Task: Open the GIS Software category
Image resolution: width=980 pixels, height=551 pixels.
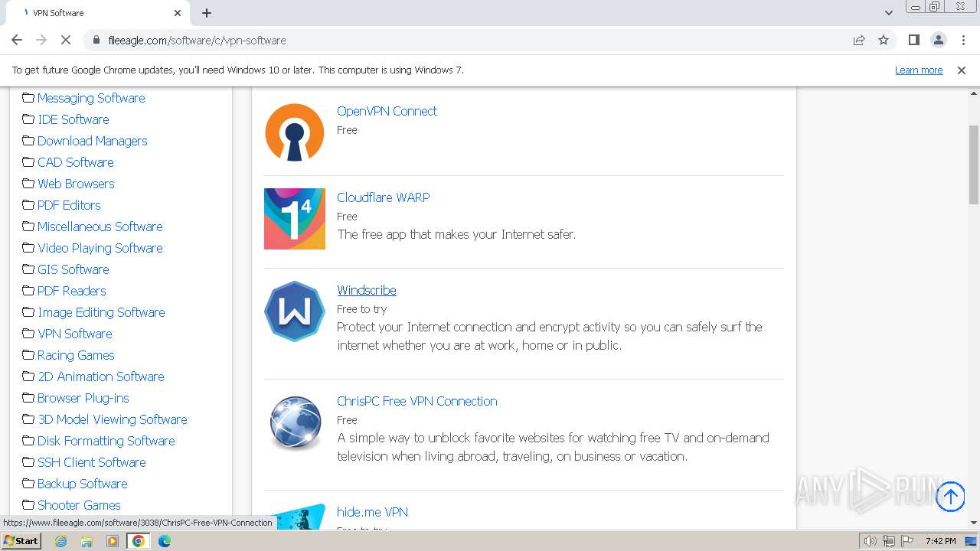Action: (73, 269)
